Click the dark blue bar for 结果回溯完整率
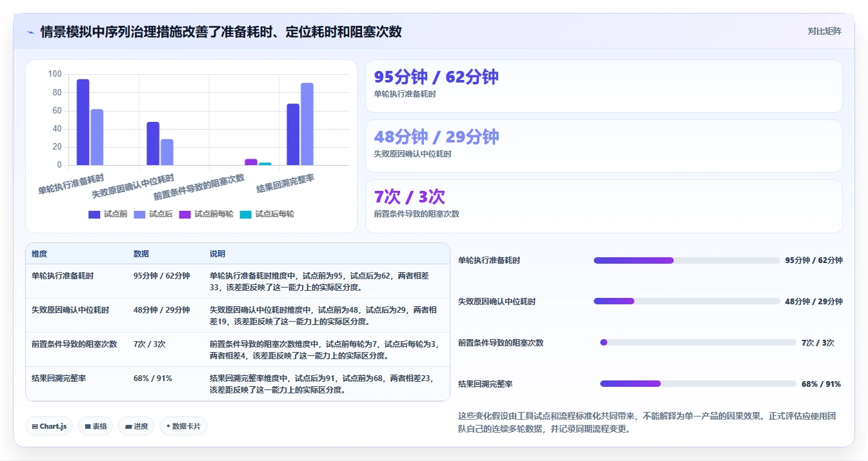The height and width of the screenshot is (461, 868). tap(293, 134)
